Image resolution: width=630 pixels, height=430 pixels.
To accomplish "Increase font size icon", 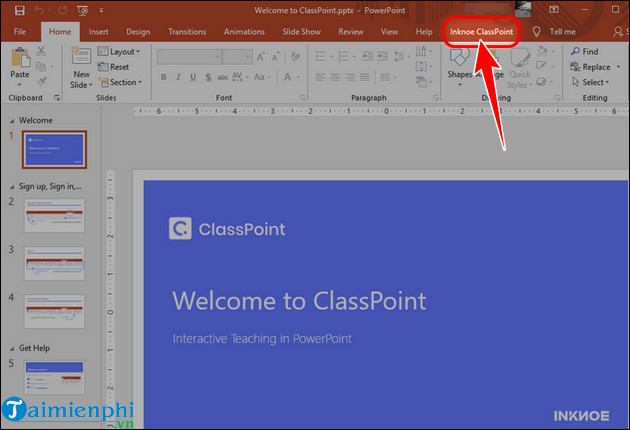I will [x=261, y=57].
